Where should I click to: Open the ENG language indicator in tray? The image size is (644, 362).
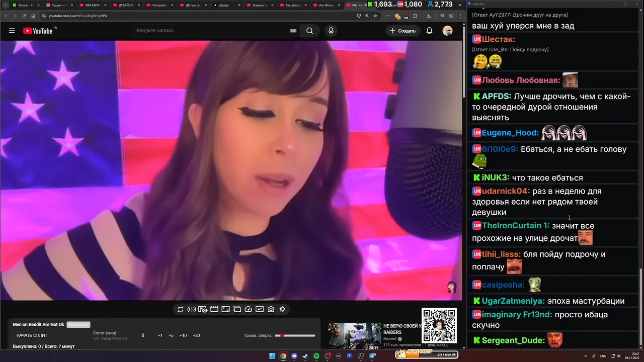pos(603,356)
